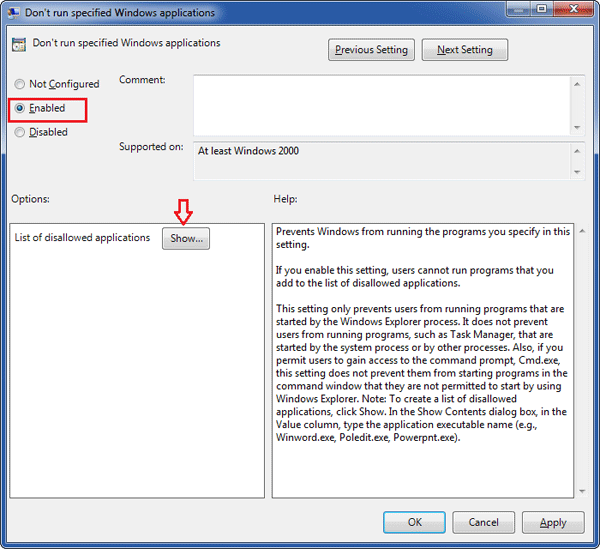Click 'List of disallowed applications' label
Viewport: 600px width, 549px height.
pyautogui.click(x=82, y=238)
